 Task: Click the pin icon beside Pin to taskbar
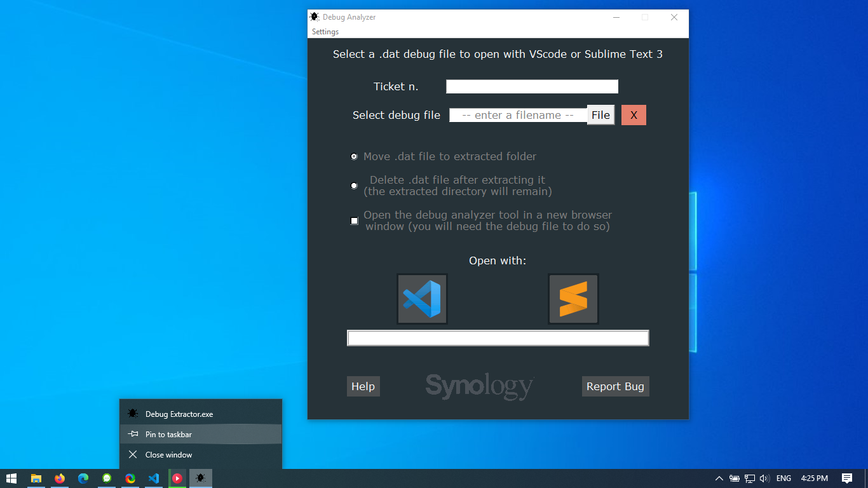point(133,435)
